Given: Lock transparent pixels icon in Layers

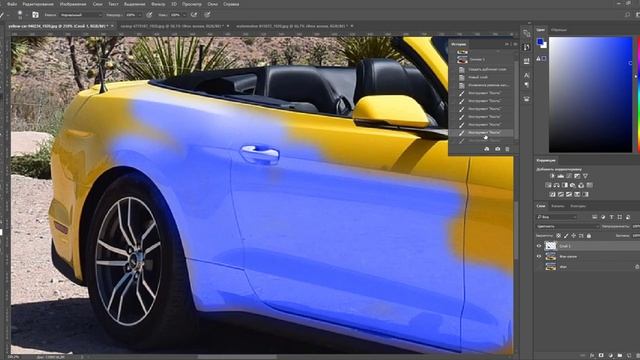Looking at the screenshot, I should (x=558, y=236).
